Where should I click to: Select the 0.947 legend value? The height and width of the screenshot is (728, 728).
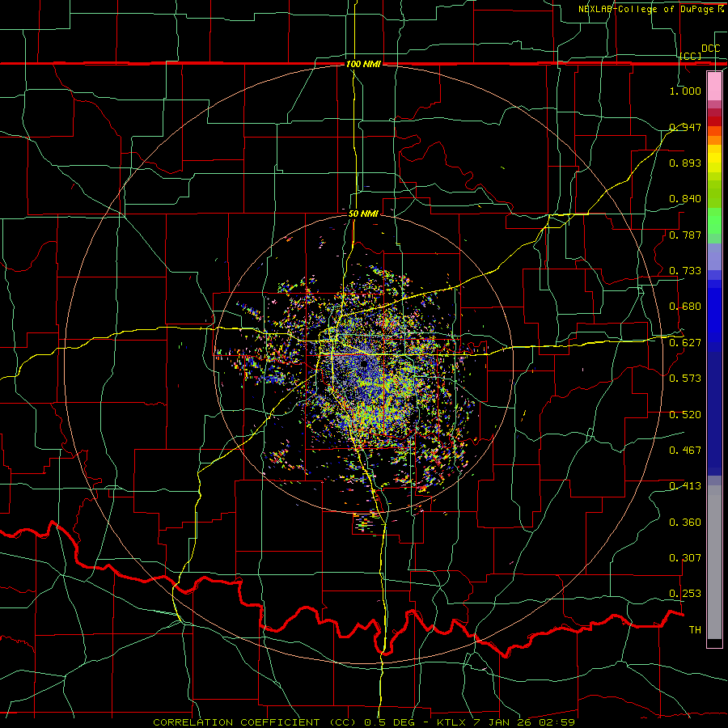[x=685, y=127]
